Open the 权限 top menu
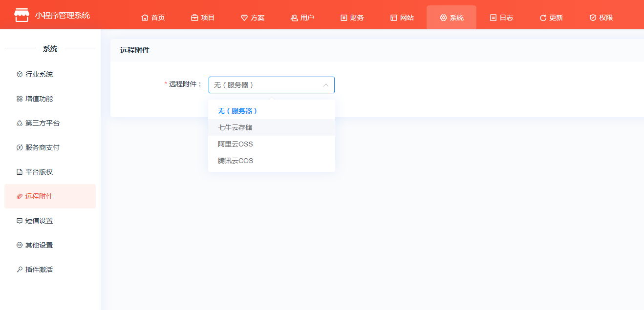 pos(601,18)
